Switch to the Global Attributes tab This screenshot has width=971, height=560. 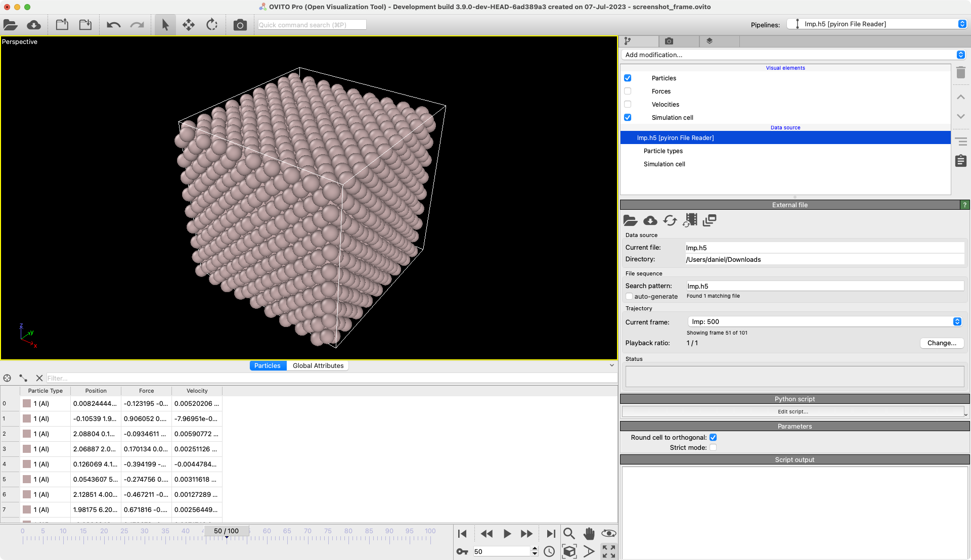[x=318, y=365]
